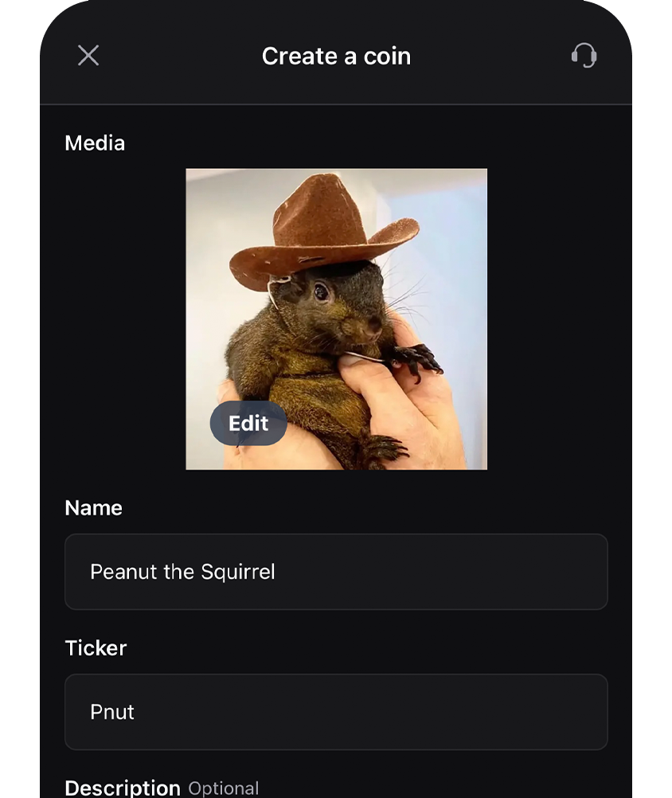
Task: Click the Name field label
Action: 93,508
